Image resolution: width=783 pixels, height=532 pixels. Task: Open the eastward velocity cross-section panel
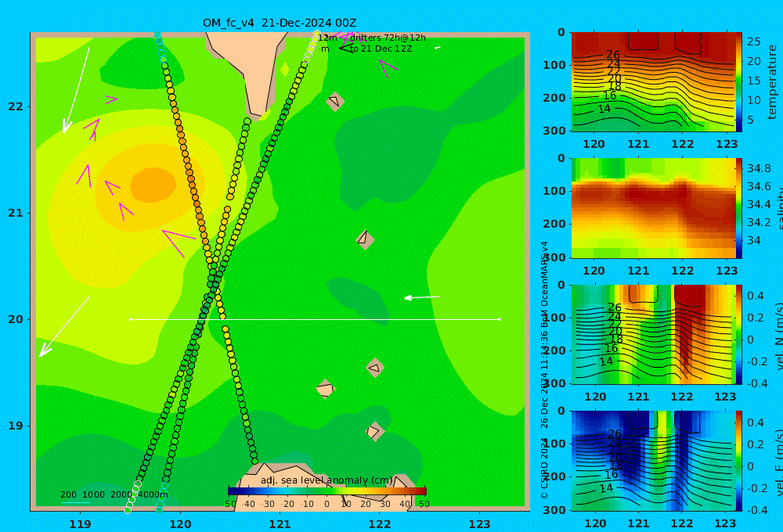pyautogui.click(x=653, y=461)
